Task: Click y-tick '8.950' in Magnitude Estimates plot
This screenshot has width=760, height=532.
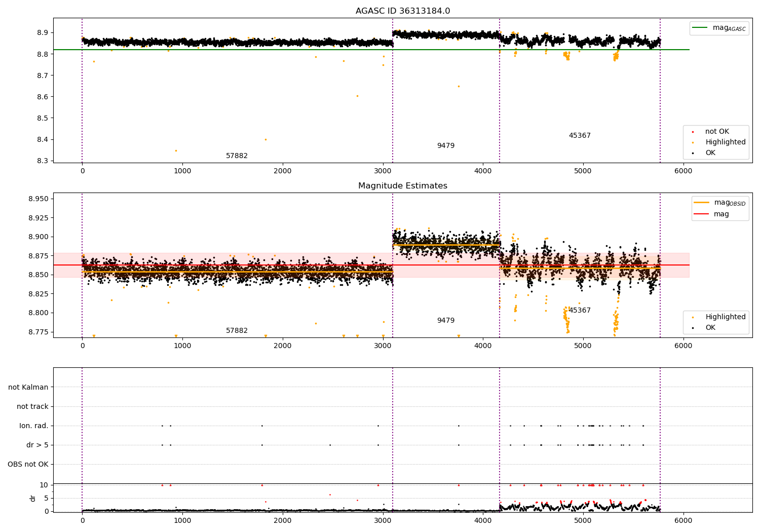Action: coord(39,199)
